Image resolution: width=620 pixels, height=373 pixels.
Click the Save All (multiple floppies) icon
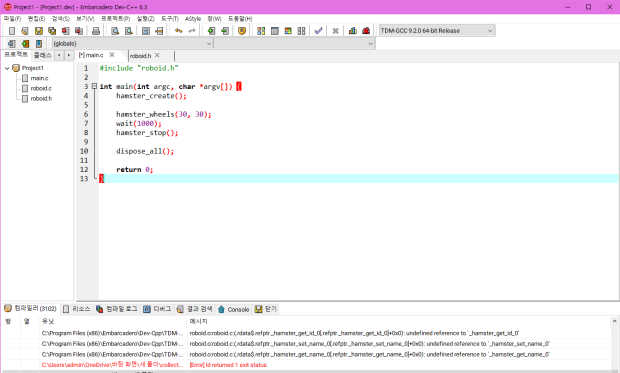52,30
